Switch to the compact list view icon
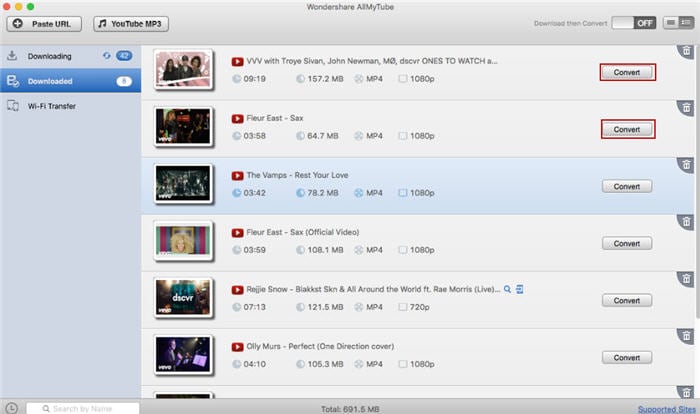 point(671,22)
